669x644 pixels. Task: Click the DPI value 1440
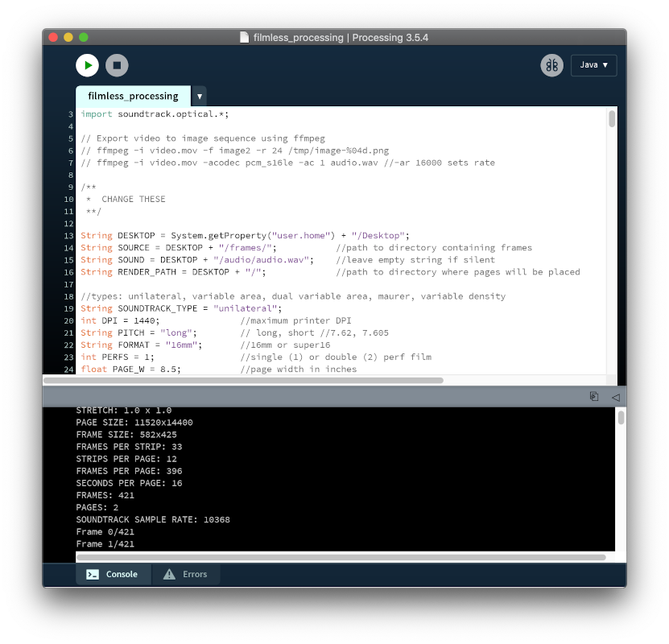(x=144, y=320)
